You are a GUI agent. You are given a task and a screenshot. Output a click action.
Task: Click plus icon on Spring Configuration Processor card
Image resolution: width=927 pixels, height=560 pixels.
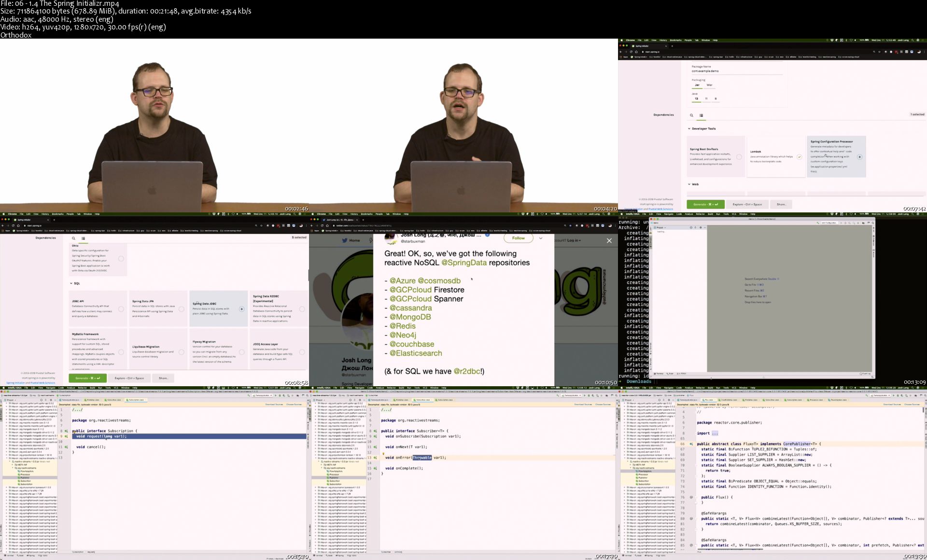pos(859,157)
